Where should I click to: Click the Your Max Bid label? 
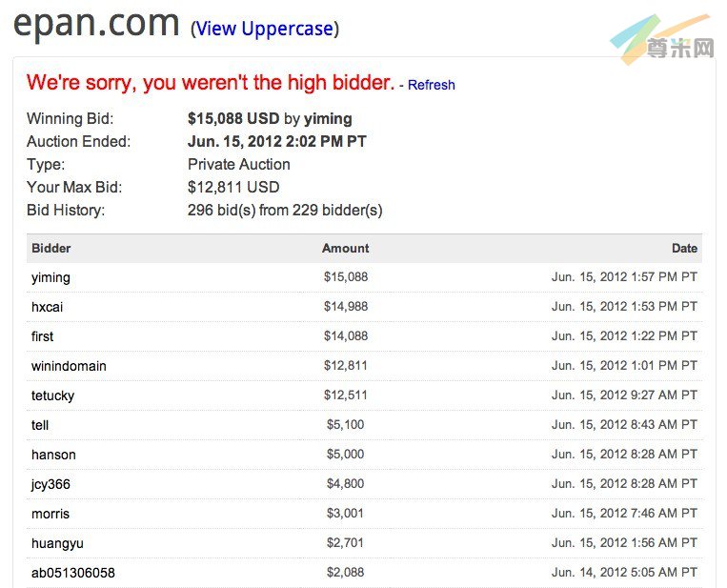coord(74,188)
